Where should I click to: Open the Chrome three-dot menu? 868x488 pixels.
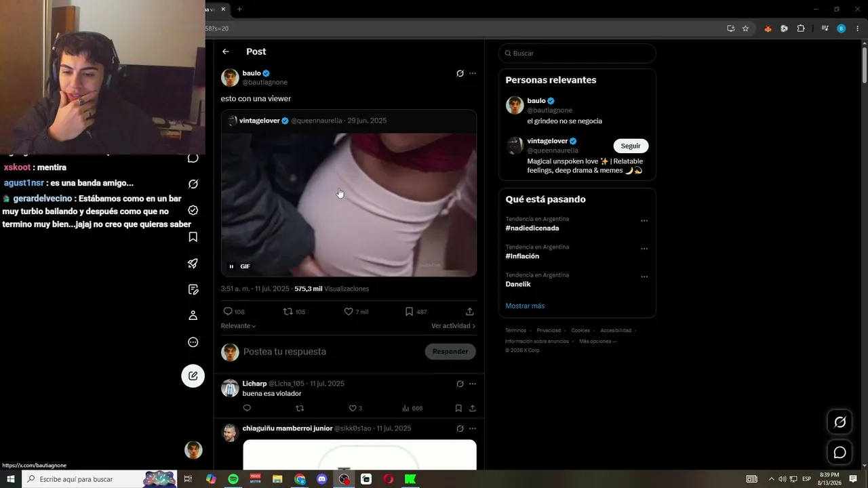(858, 28)
